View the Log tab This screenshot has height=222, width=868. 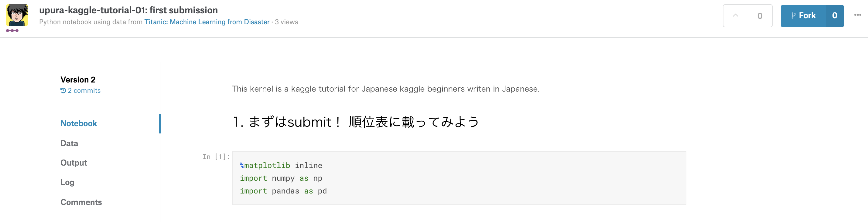tap(67, 182)
